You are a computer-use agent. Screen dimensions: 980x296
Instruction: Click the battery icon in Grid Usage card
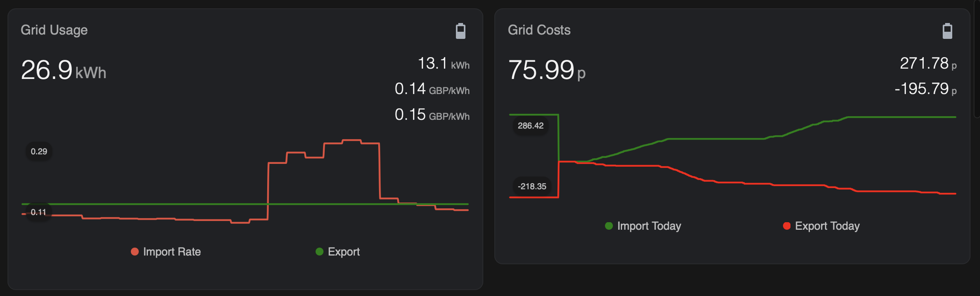point(460,31)
